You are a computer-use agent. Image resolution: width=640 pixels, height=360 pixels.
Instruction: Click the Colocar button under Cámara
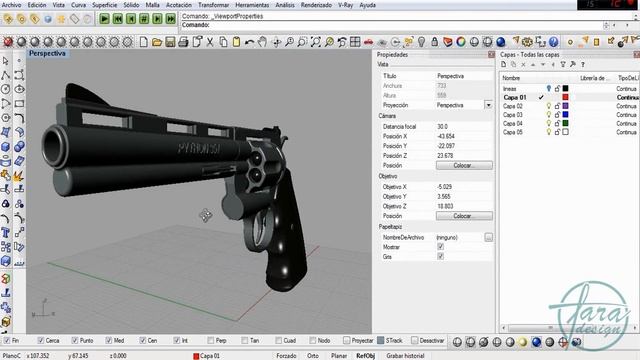click(x=464, y=165)
